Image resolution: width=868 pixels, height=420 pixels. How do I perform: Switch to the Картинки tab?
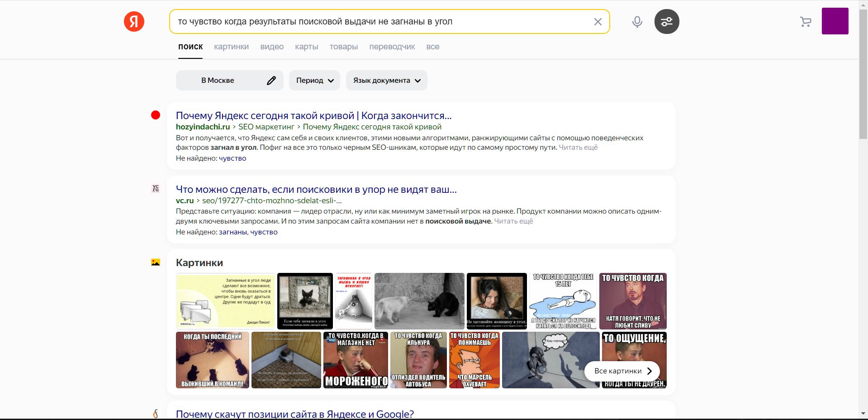click(x=231, y=47)
